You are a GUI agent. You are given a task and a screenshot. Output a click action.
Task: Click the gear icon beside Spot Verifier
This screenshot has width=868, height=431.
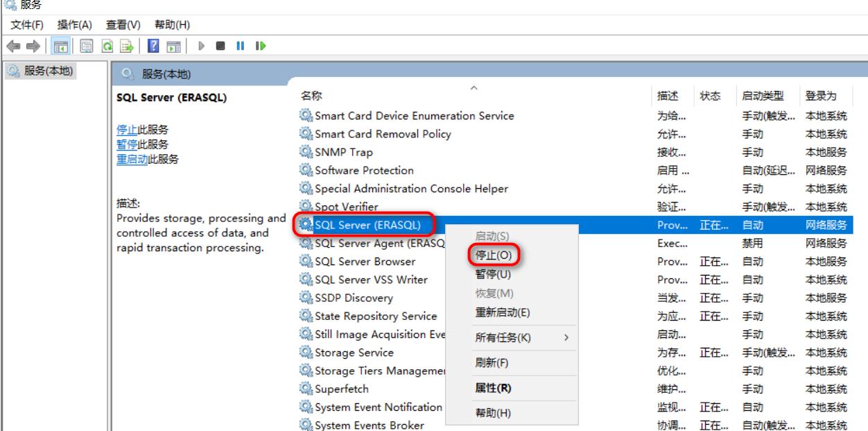pos(306,207)
